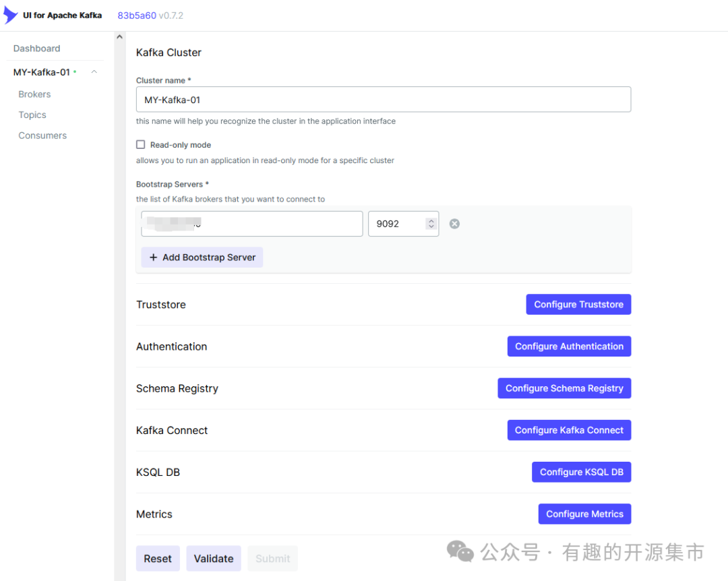Go to Consumers section
The image size is (728, 581).
tap(42, 135)
